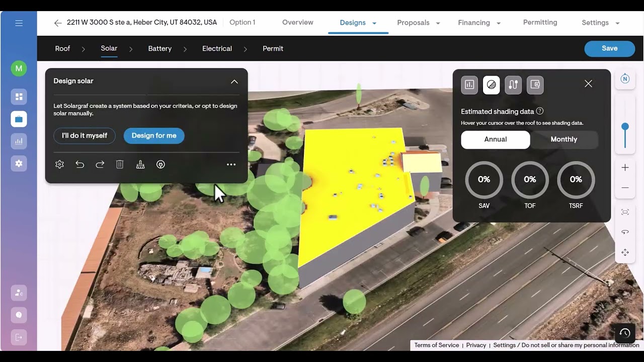
Task: Open the projects briefcase icon in sidebar
Action: click(19, 119)
